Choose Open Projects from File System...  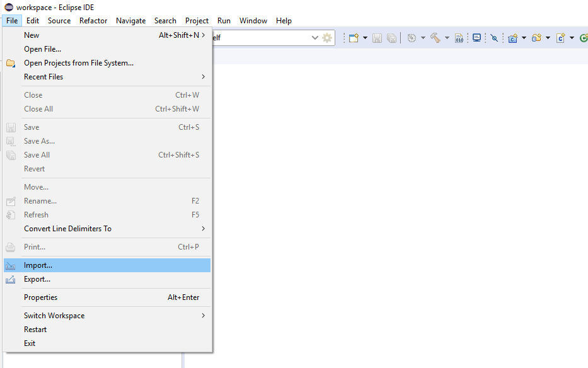[x=107, y=63]
